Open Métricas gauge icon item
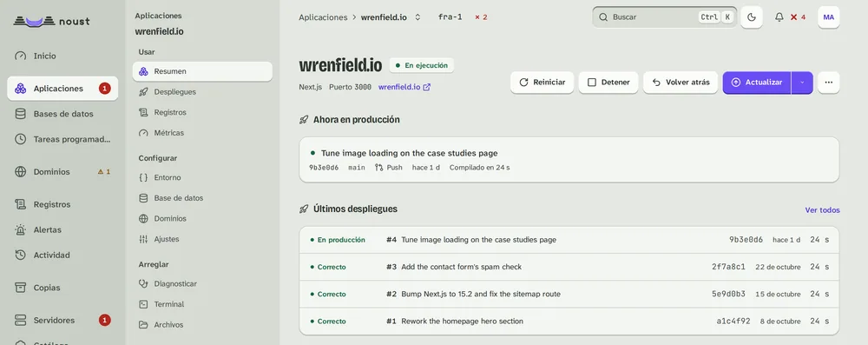Screen dimensions: 868x345 (x=202, y=133)
